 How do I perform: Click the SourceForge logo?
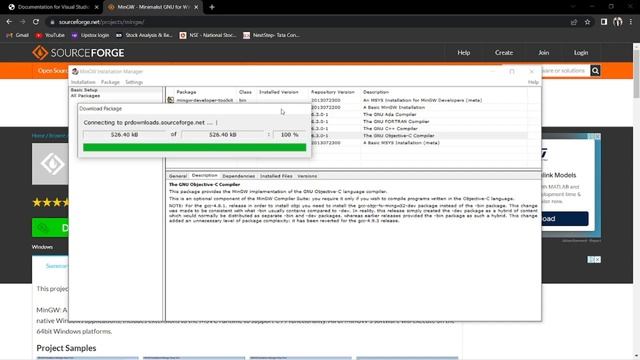tap(78, 53)
